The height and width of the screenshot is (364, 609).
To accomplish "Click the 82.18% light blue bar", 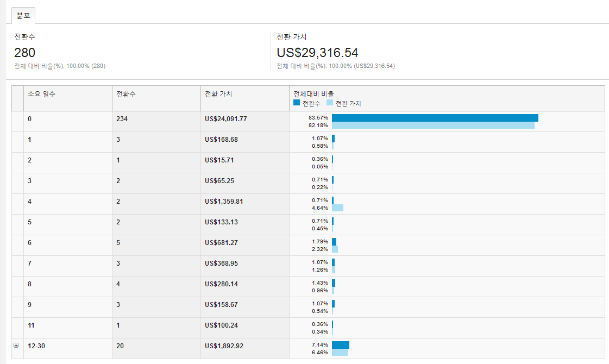I will [x=433, y=125].
